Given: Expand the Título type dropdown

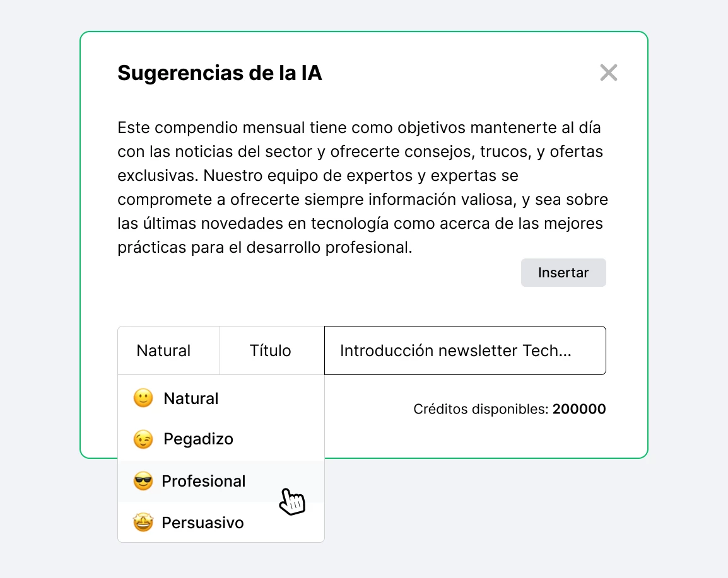Looking at the screenshot, I should (x=271, y=350).
